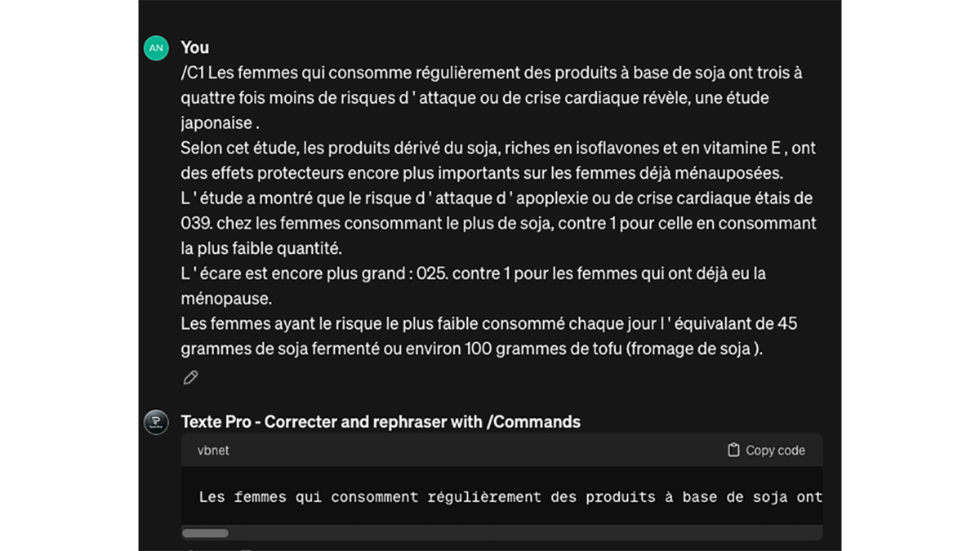
Task: Open the Texte Pro - Correcter and rephraser title
Action: [x=381, y=422]
